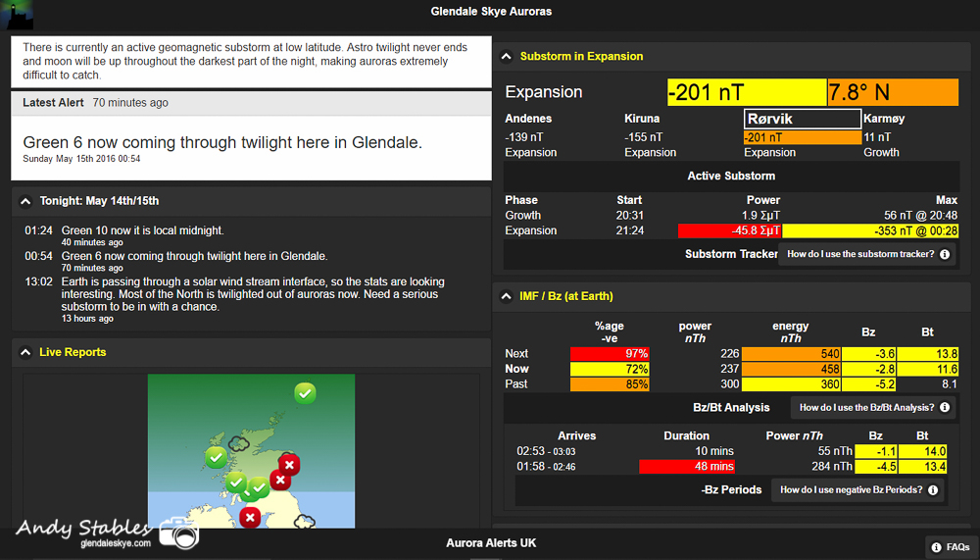Image resolution: width=980 pixels, height=560 pixels.
Task: Click the Next energy value 540
Action: (791, 353)
